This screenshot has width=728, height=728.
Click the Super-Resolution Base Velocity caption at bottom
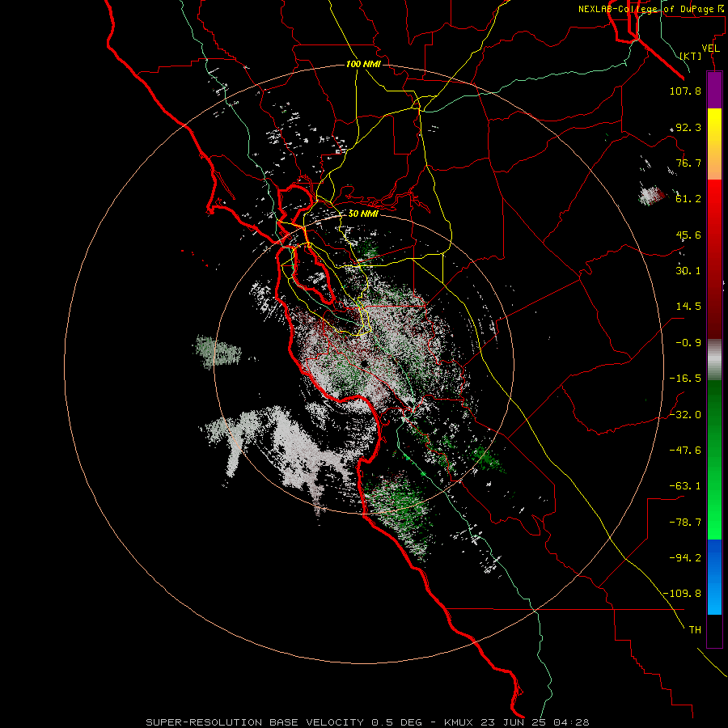367,722
